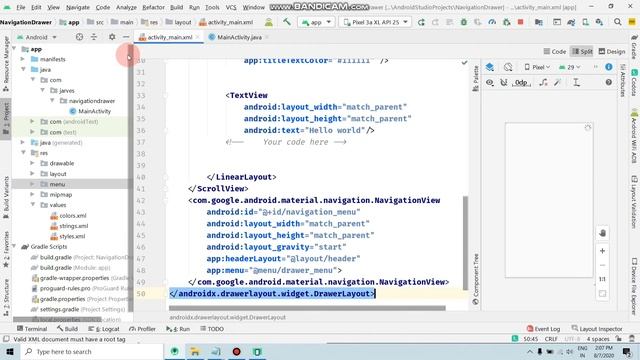Click the Apply Changes and Restart Activity icon
Image resolution: width=640 pixels, height=360 pixels.
pyautogui.click(x=436, y=22)
